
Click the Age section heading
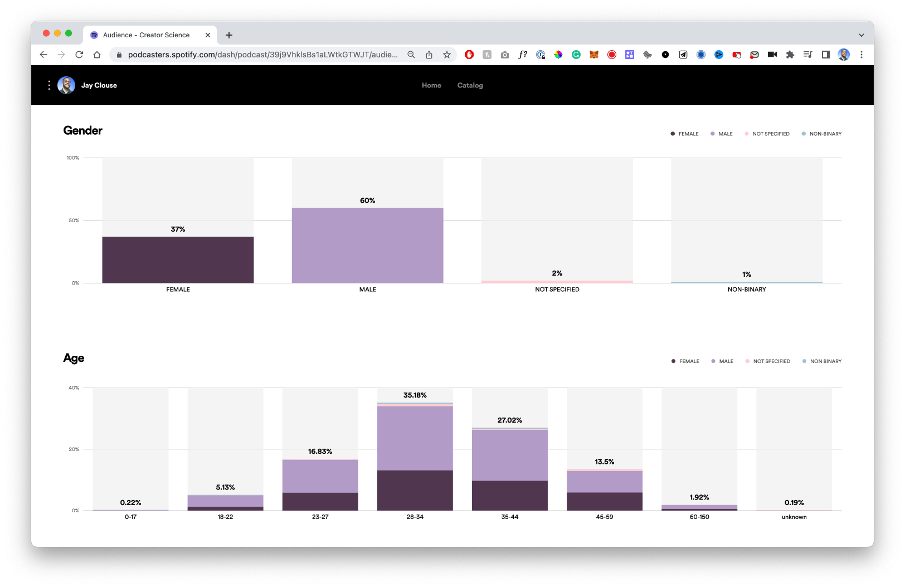(74, 358)
